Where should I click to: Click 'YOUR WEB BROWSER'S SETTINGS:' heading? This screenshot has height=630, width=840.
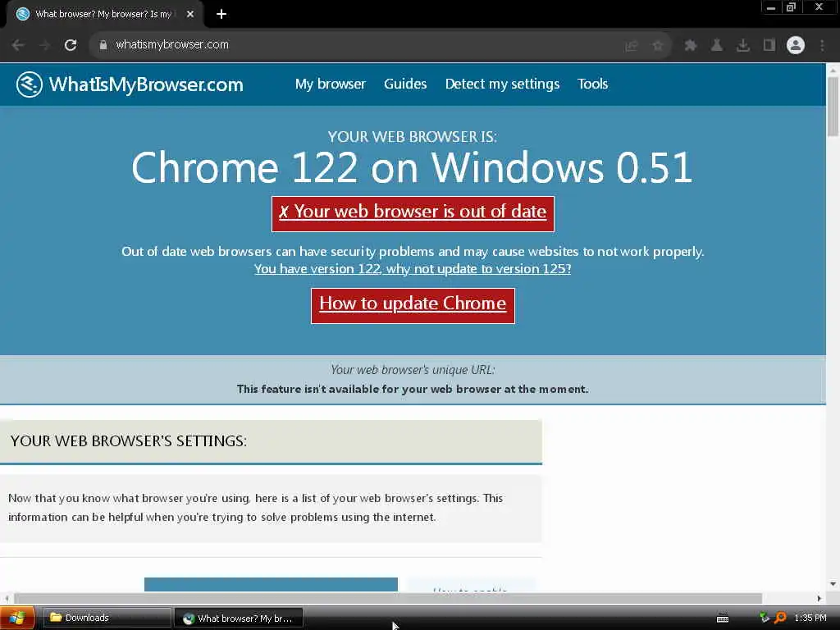129,441
